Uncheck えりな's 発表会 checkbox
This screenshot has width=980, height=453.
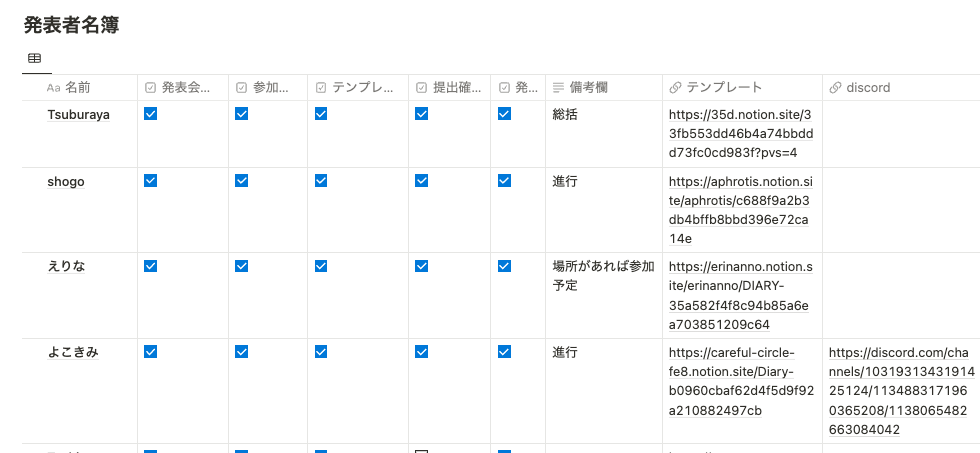[x=151, y=266]
